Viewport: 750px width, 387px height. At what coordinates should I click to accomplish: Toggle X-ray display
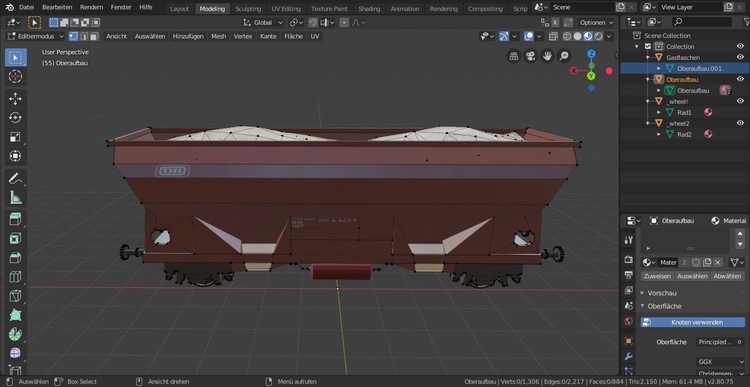click(553, 36)
